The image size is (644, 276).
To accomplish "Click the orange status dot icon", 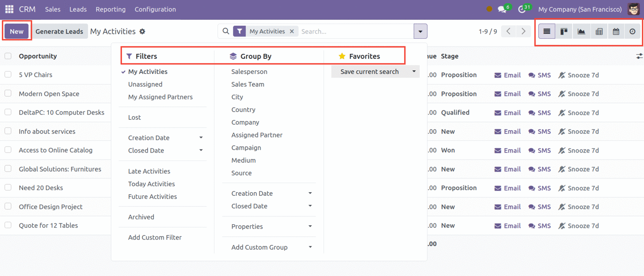I will (489, 9).
